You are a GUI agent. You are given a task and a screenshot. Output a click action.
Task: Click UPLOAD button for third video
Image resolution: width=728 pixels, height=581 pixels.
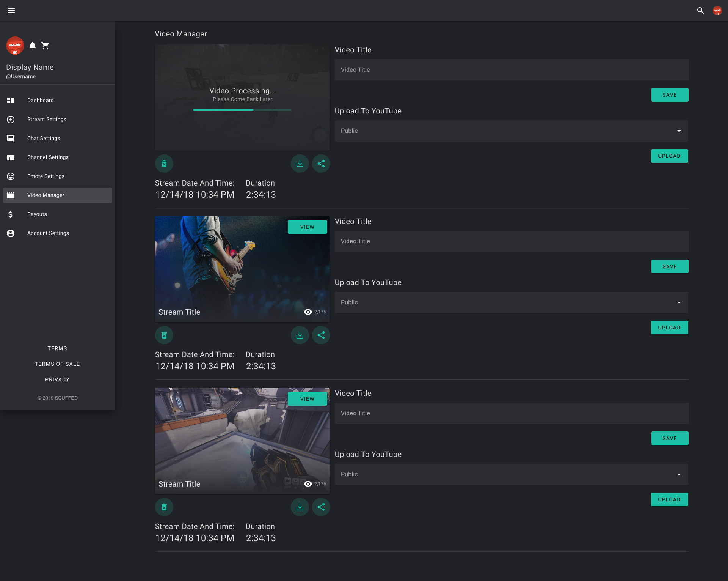click(669, 499)
